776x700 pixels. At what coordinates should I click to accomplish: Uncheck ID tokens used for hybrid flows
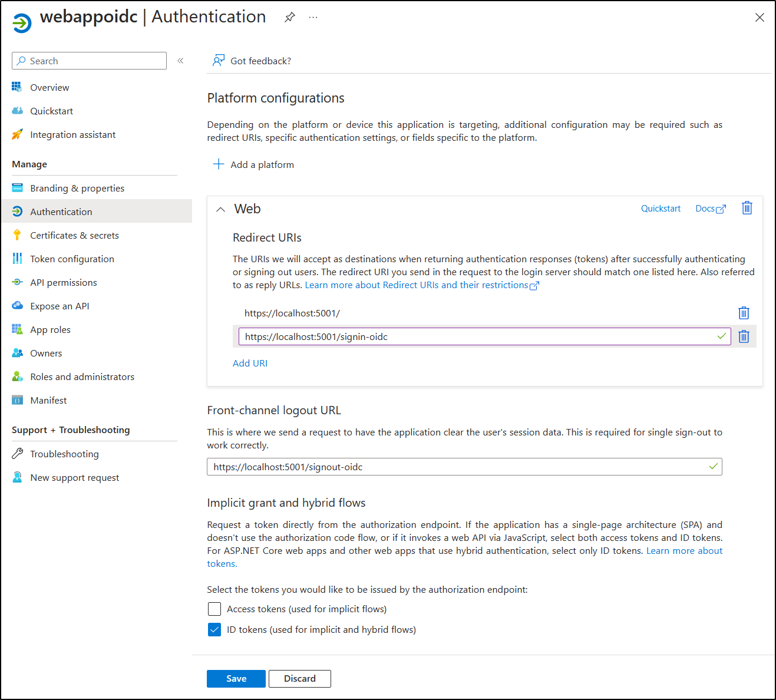tap(214, 629)
